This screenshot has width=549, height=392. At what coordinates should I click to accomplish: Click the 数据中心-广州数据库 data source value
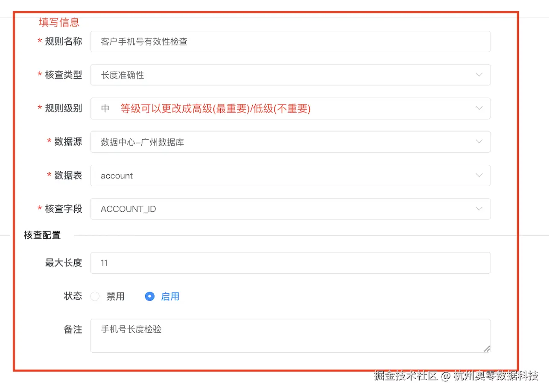coord(143,142)
